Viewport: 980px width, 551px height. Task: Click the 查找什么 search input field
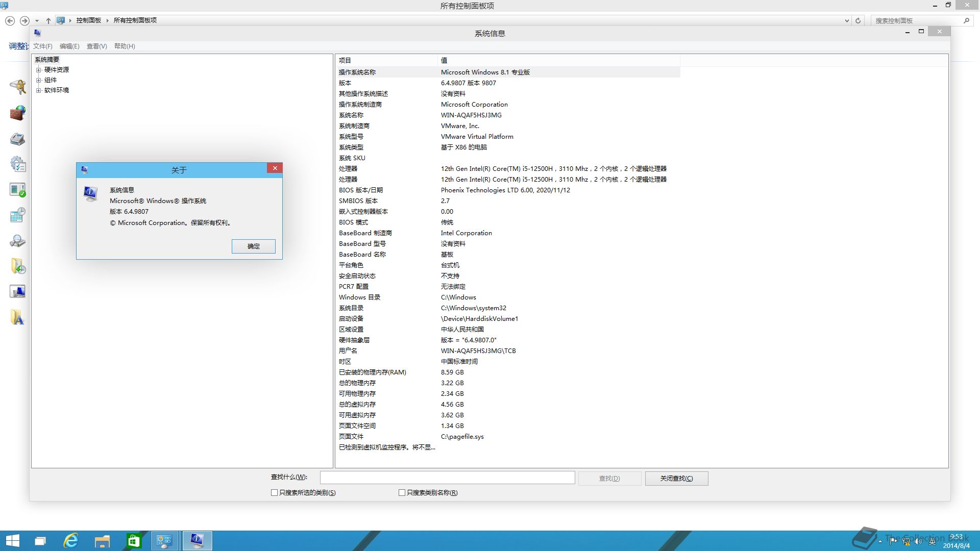[447, 478]
